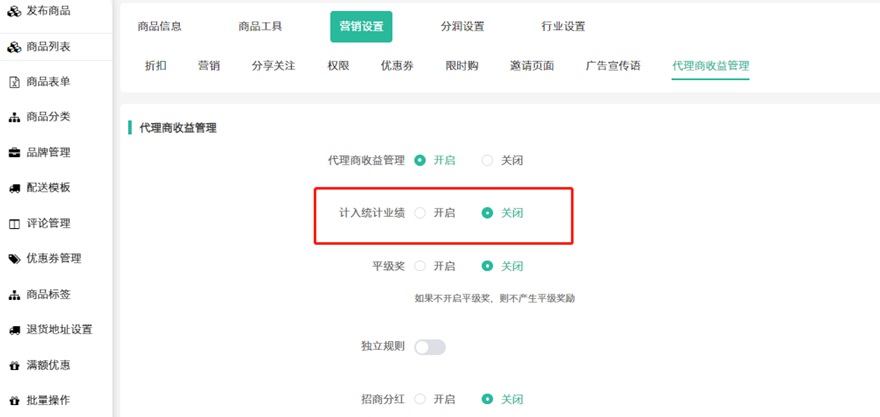Open 商品标签 in the sidebar
The width and height of the screenshot is (880, 417).
tap(48, 295)
